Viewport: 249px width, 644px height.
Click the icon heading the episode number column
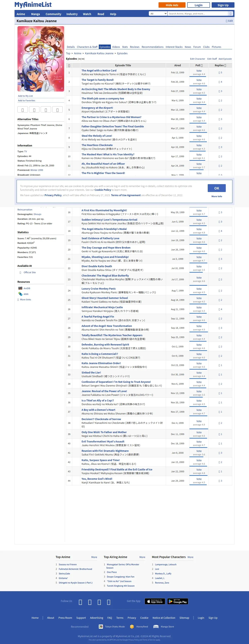click(x=69, y=65)
